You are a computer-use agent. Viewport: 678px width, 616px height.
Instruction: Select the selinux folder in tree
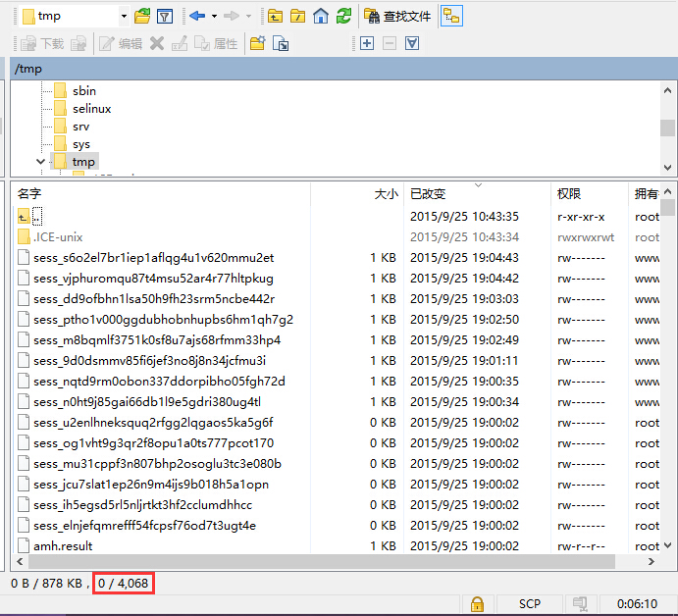point(91,109)
